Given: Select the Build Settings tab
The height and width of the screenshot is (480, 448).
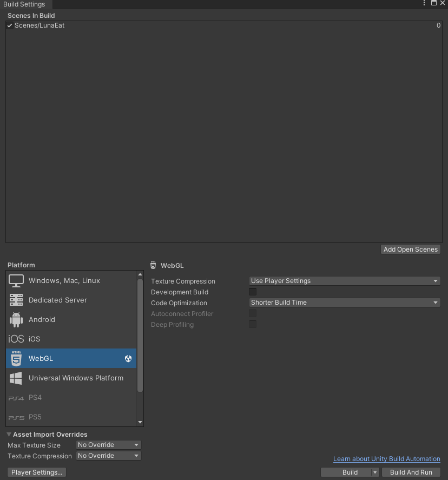Looking at the screenshot, I should point(26,4).
